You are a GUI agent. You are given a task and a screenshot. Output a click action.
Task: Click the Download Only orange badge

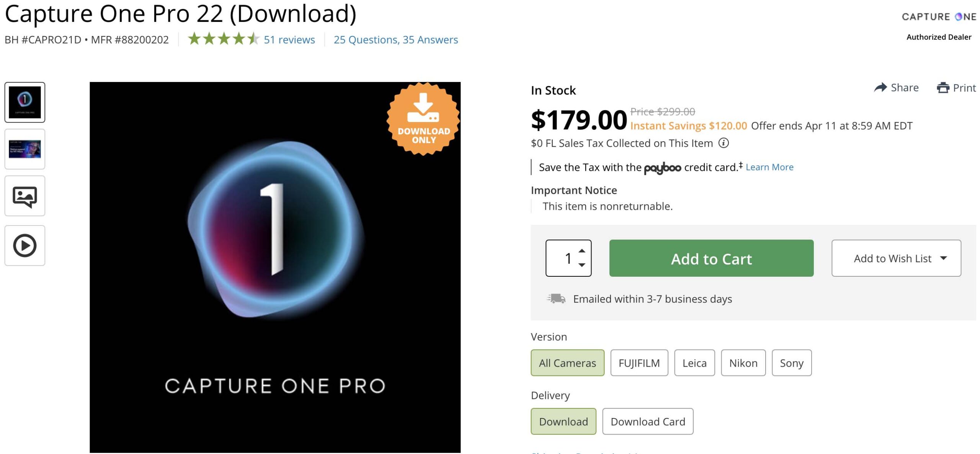[x=423, y=119]
